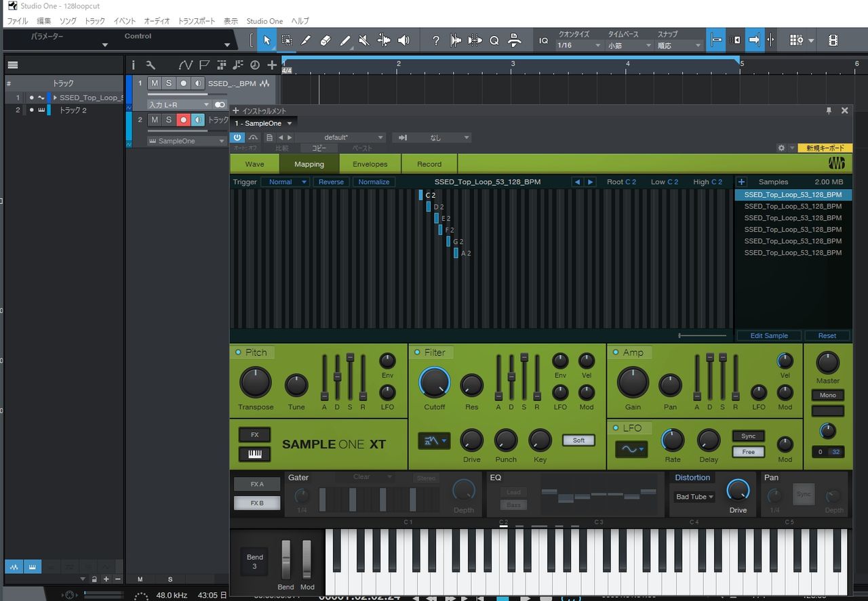The width and height of the screenshot is (868, 601).
Task: Toggle the filter Soft button
Action: 578,440
